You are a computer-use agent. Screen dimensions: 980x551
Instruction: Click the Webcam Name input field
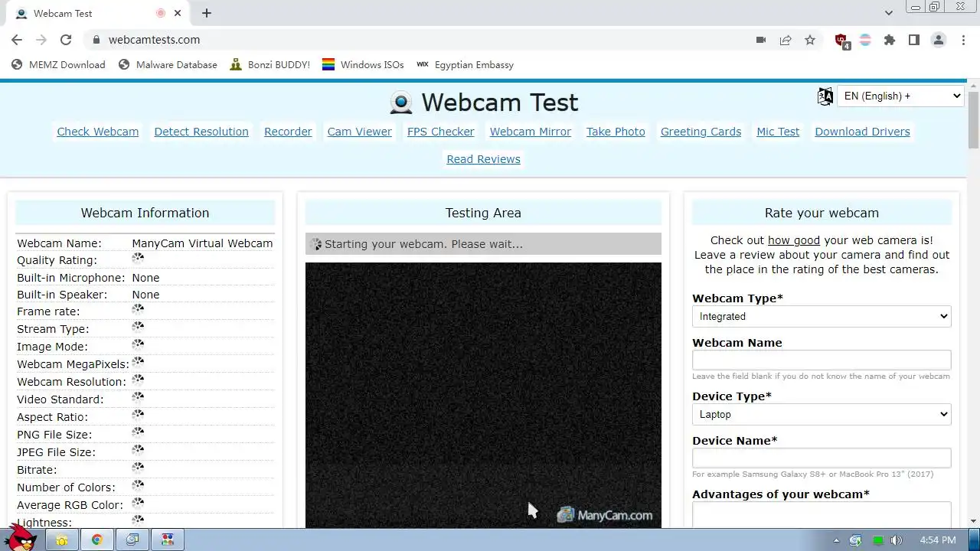(x=822, y=360)
